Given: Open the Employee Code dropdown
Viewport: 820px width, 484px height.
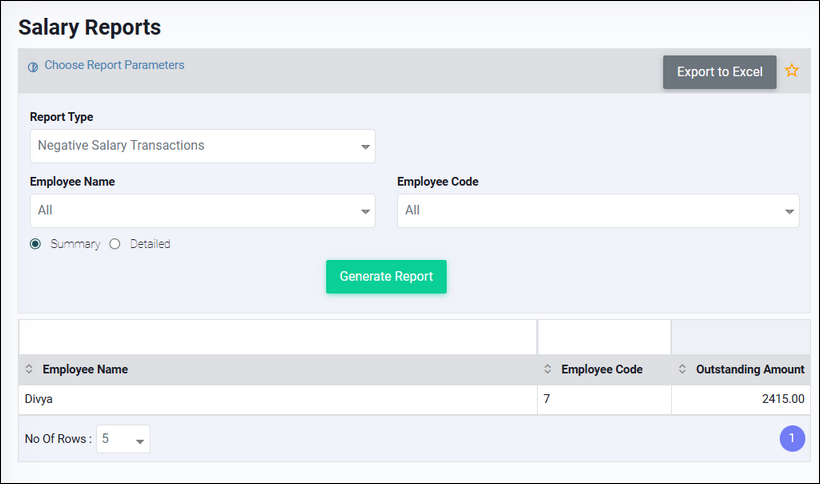Looking at the screenshot, I should click(598, 211).
